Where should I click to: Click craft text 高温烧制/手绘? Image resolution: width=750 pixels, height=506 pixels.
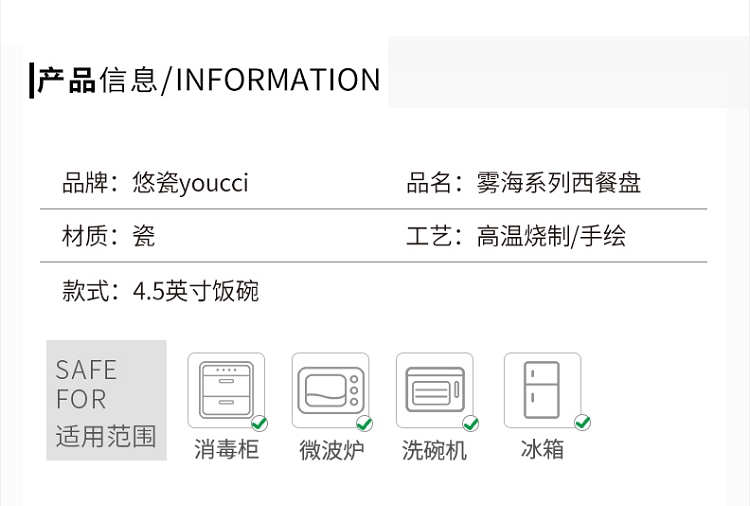coord(551,236)
